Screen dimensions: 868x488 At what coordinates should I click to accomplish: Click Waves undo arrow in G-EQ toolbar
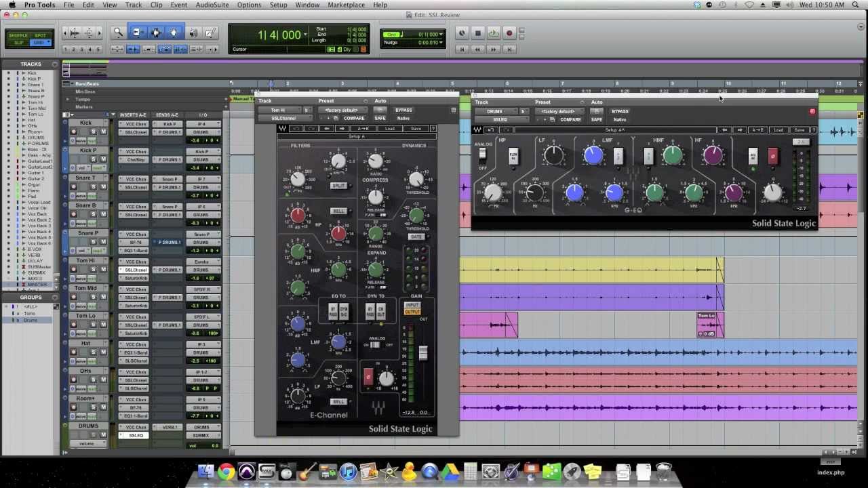pos(491,130)
